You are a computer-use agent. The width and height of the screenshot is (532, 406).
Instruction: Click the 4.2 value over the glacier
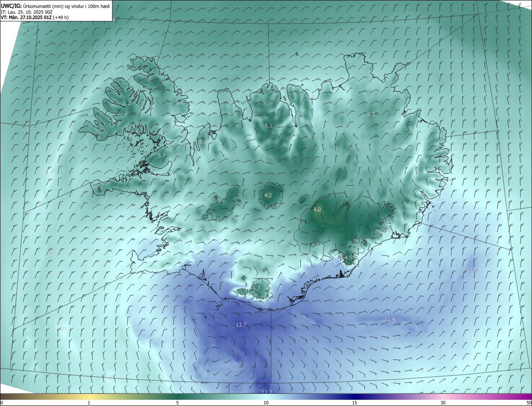click(x=268, y=195)
